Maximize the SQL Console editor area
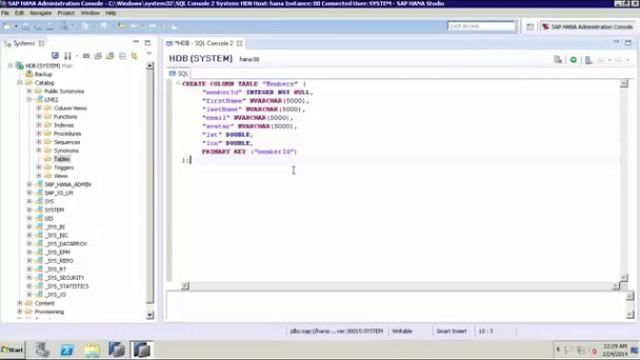 tap(628, 42)
